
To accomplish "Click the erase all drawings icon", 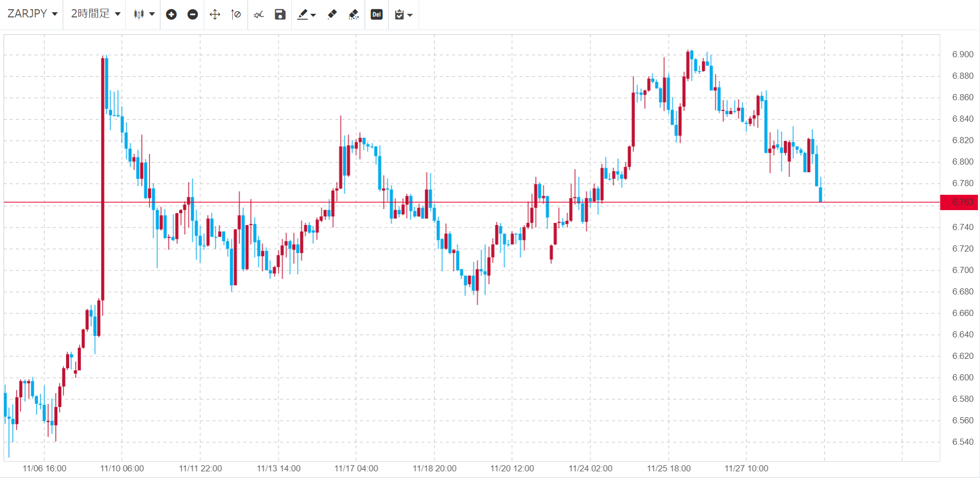I will [354, 14].
